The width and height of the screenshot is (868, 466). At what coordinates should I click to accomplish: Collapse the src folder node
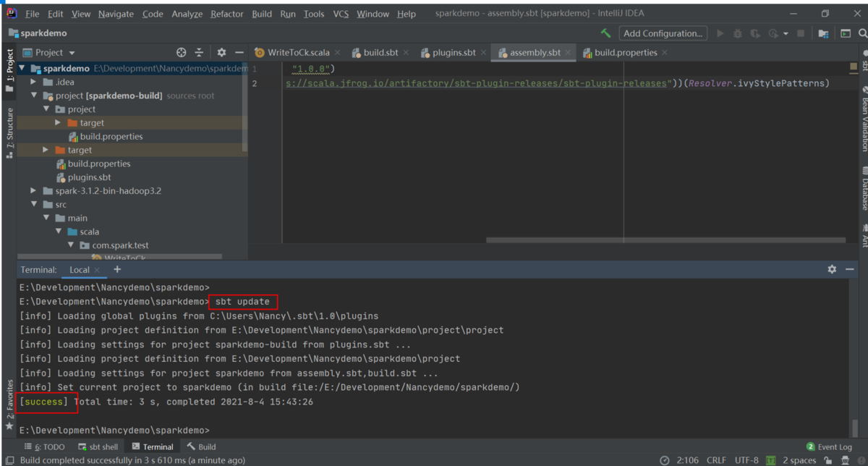(34, 204)
